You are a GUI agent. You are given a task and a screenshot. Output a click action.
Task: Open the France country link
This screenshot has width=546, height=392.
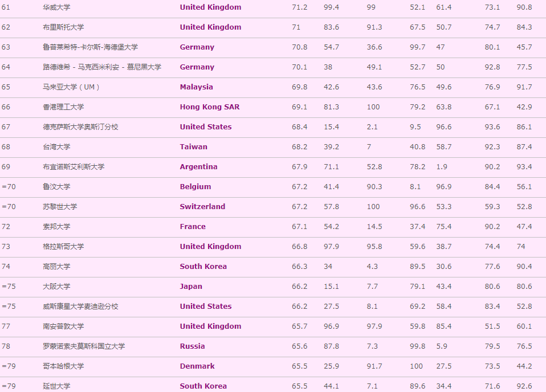[193, 227]
